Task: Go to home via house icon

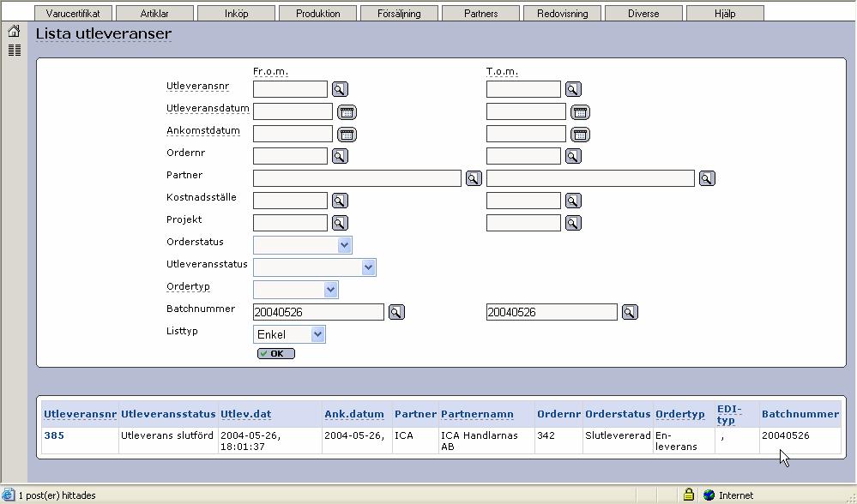Action: click(x=15, y=32)
